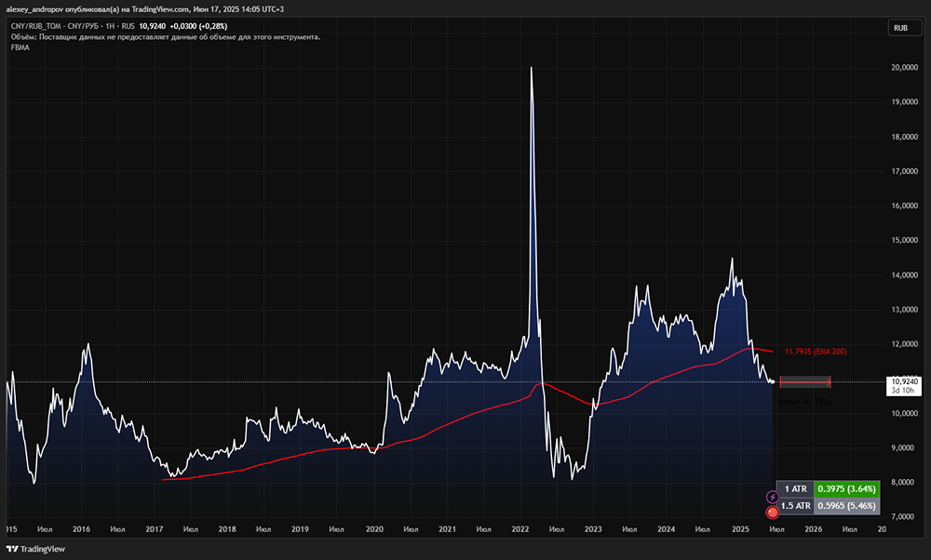Image resolution: width=931 pixels, height=560 pixels.
Task: Click the volume data unavailable notice
Action: pyautogui.click(x=166, y=37)
